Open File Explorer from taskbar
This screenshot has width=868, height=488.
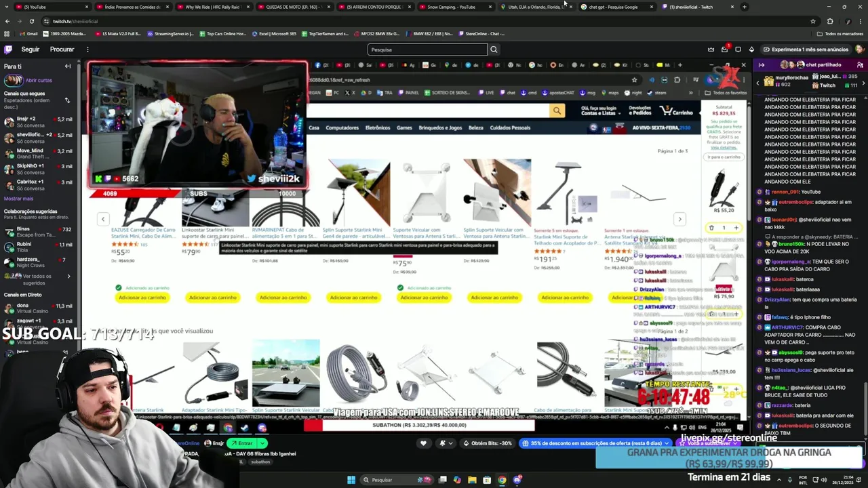472,480
